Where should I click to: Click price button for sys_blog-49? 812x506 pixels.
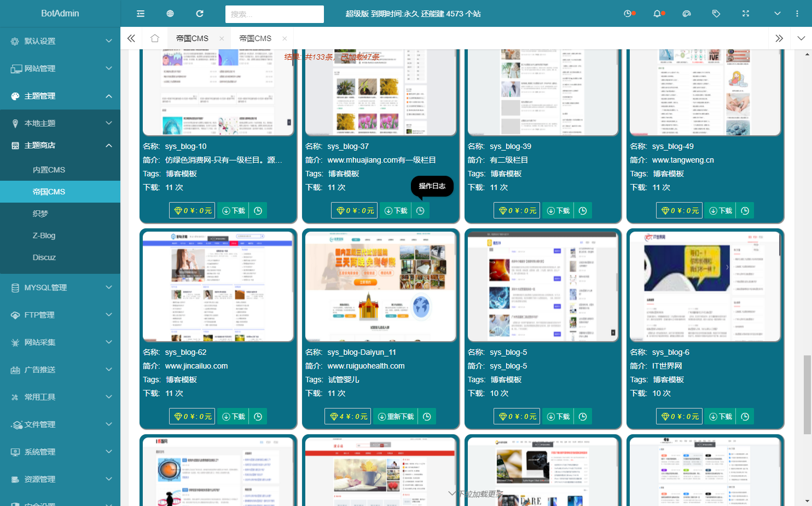[680, 210]
